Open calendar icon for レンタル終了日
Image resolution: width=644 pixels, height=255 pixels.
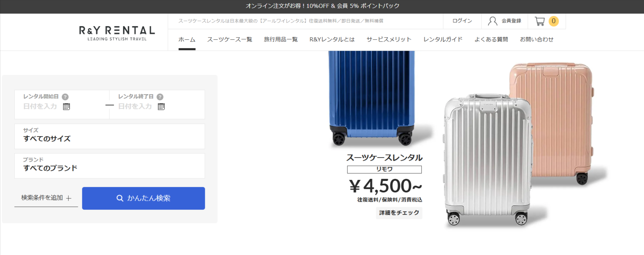[161, 107]
